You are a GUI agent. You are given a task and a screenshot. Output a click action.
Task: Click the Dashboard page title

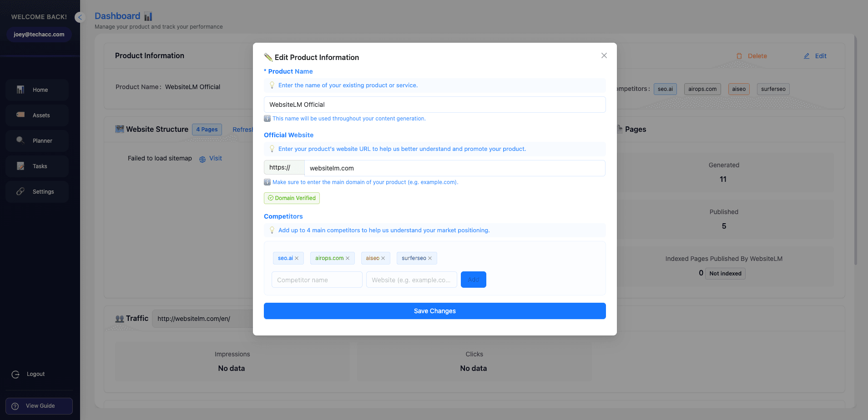coord(117,16)
